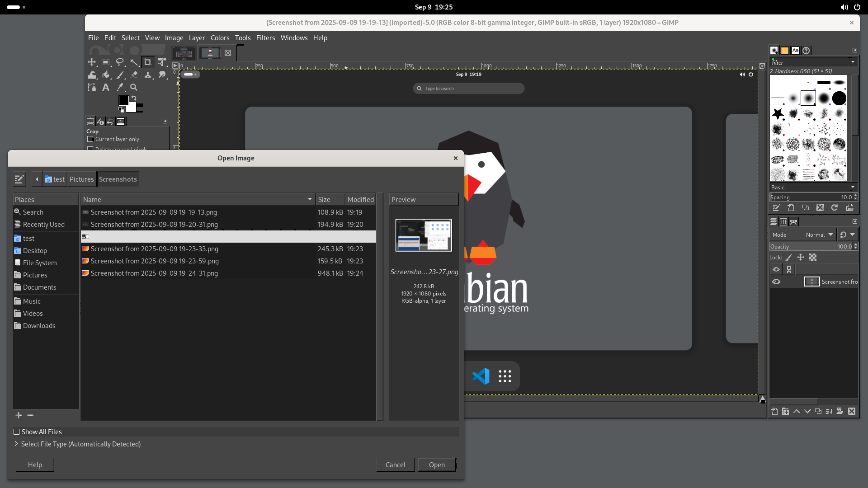Screen dimensions: 868x488
Task: Select the Zoom magnifier tool
Action: [134, 87]
